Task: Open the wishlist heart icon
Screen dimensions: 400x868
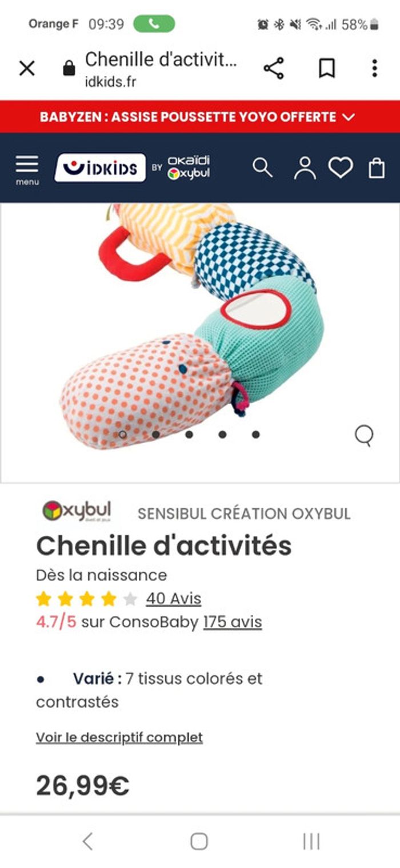Action: [341, 168]
